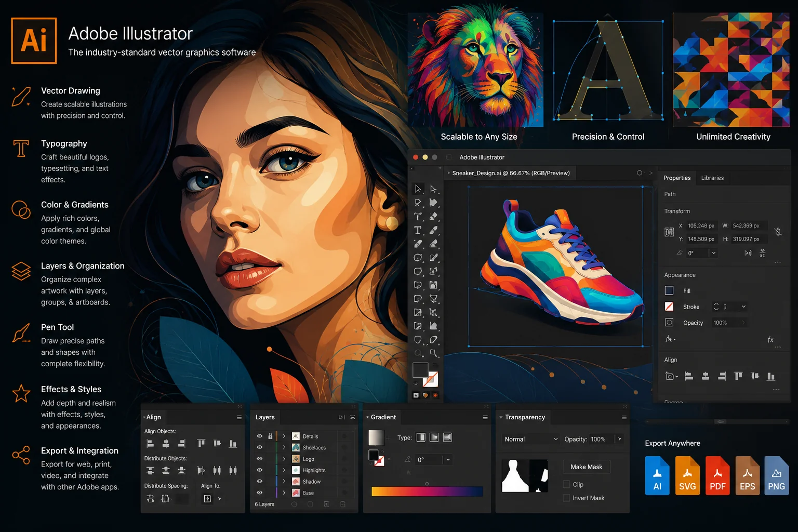Open the Align panel hamburger menu
The height and width of the screenshot is (532, 798).
click(x=239, y=417)
